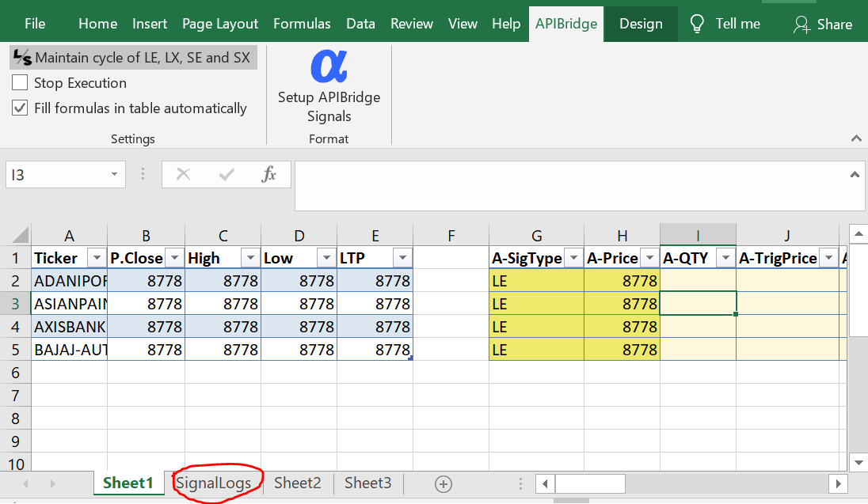Open the File menu tab

click(x=35, y=24)
